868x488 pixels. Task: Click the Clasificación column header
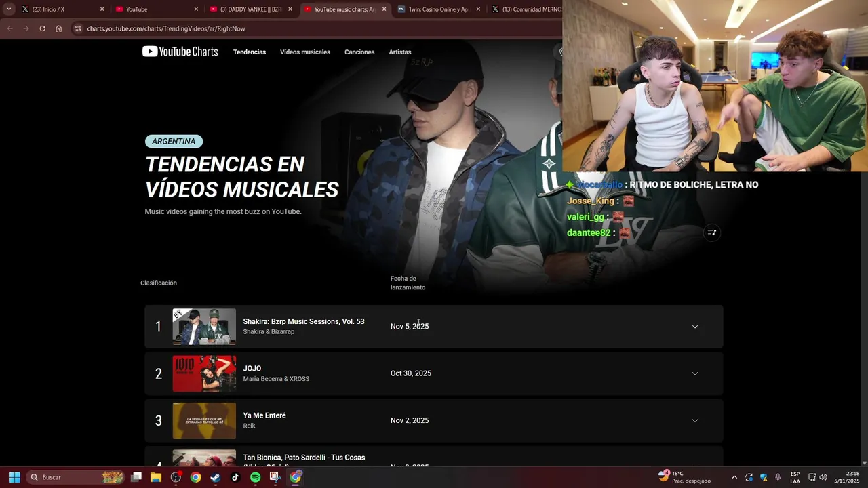(x=159, y=283)
